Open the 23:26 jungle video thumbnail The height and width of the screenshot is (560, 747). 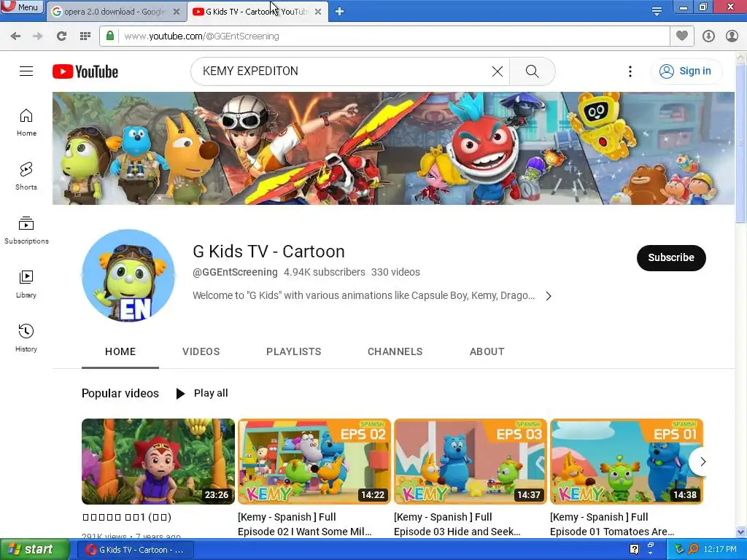tap(158, 462)
